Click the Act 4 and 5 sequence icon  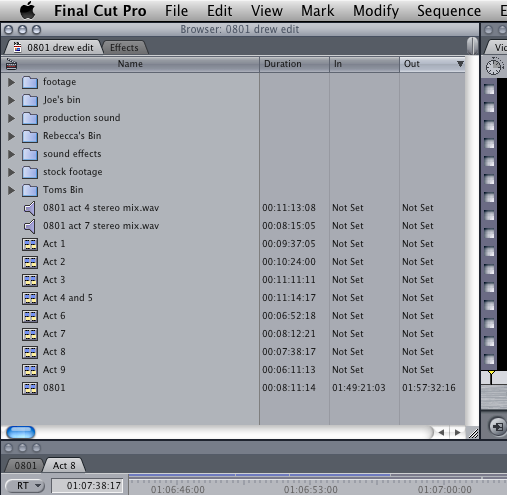point(30,298)
